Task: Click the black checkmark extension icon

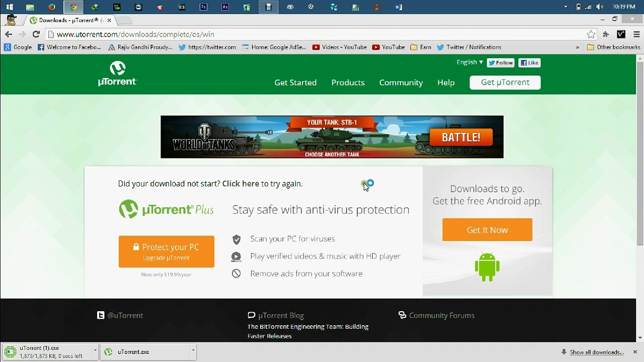Action: click(621, 34)
